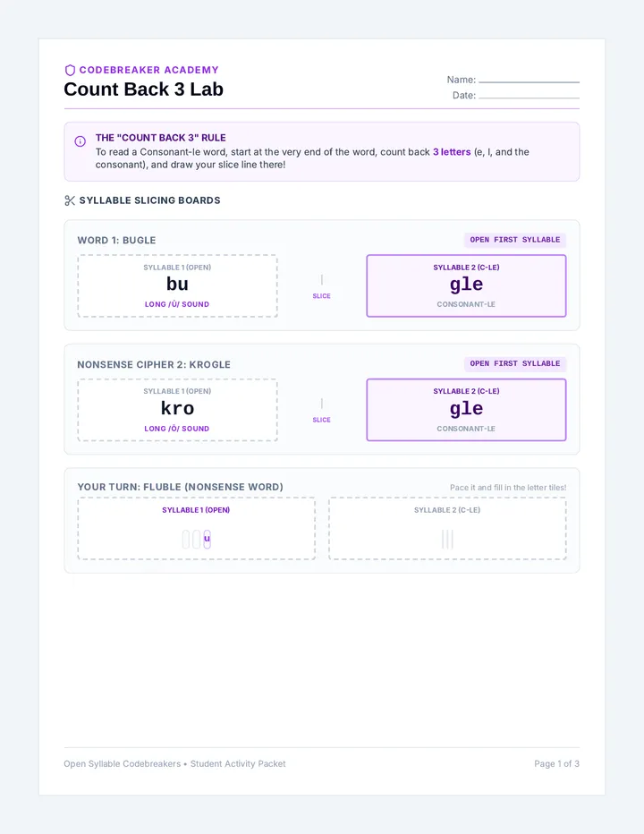Click the info icon in the rule box

pyautogui.click(x=80, y=141)
